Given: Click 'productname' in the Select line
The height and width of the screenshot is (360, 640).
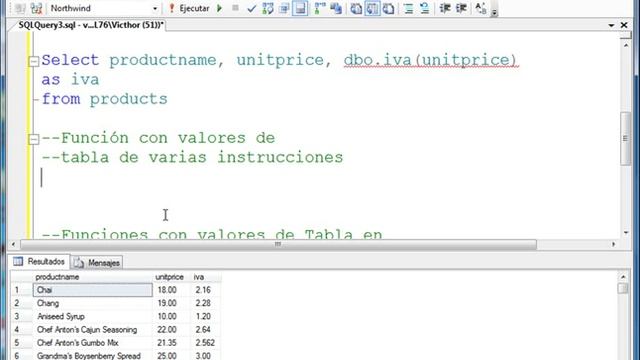Looking at the screenshot, I should point(162,60).
